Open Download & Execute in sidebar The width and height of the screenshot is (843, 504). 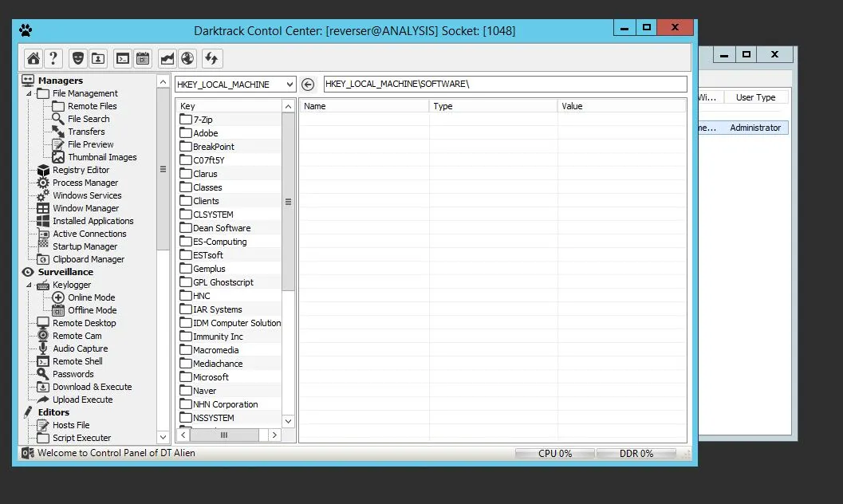(92, 387)
